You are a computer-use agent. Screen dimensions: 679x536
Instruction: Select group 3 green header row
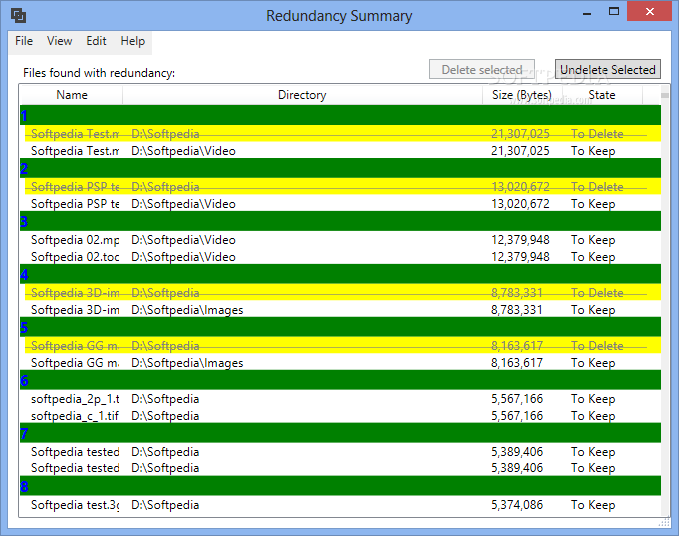[x=340, y=221]
